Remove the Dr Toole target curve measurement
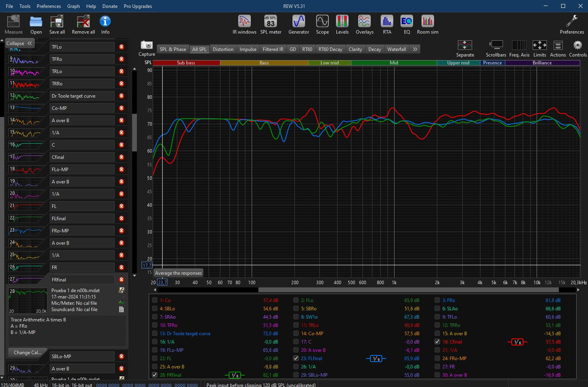 click(122, 96)
